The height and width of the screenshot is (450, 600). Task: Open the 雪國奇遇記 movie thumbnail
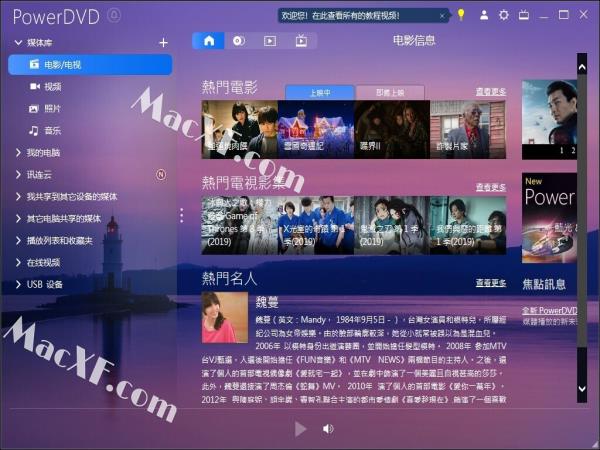pos(316,129)
